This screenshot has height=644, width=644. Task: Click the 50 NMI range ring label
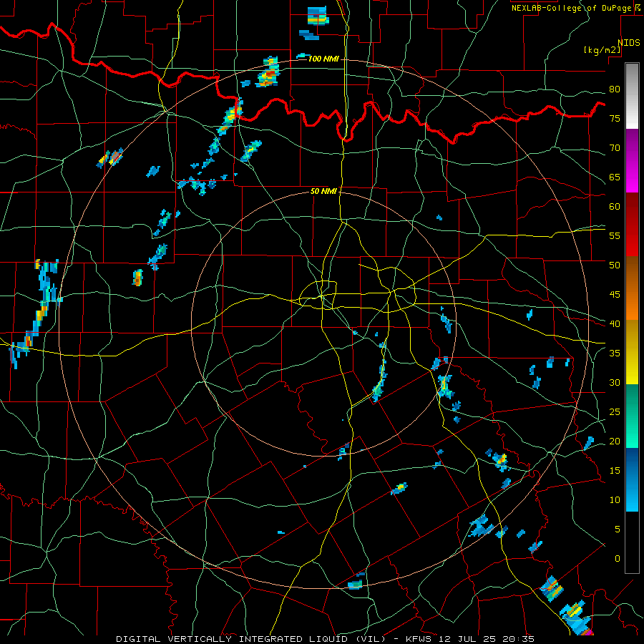coord(323,191)
